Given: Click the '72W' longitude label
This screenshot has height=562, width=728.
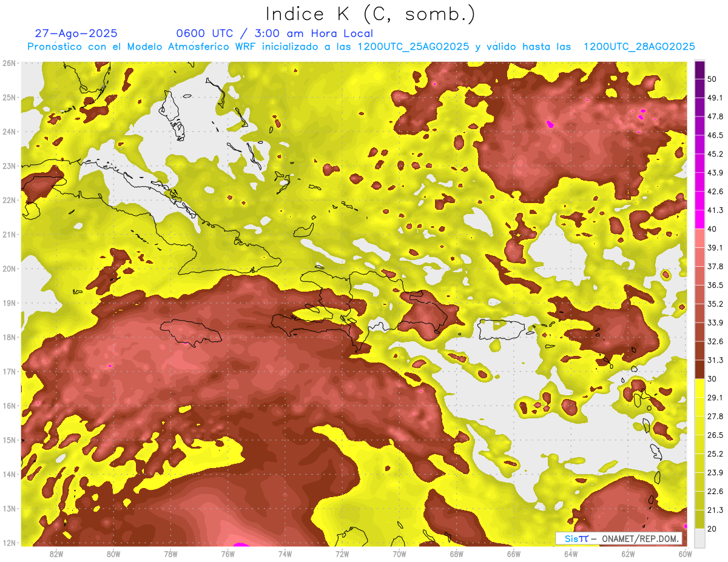Looking at the screenshot, I should [x=342, y=554].
